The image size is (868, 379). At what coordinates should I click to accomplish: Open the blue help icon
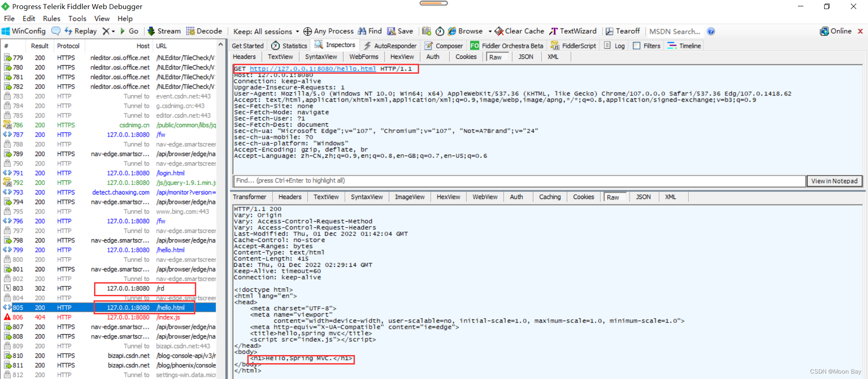click(711, 31)
